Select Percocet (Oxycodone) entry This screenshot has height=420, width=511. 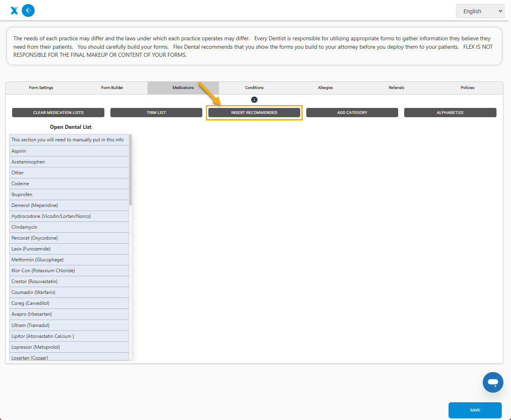coord(69,238)
